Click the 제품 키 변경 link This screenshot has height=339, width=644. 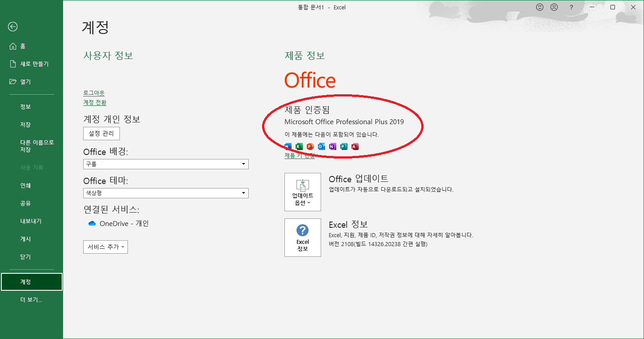[300, 155]
